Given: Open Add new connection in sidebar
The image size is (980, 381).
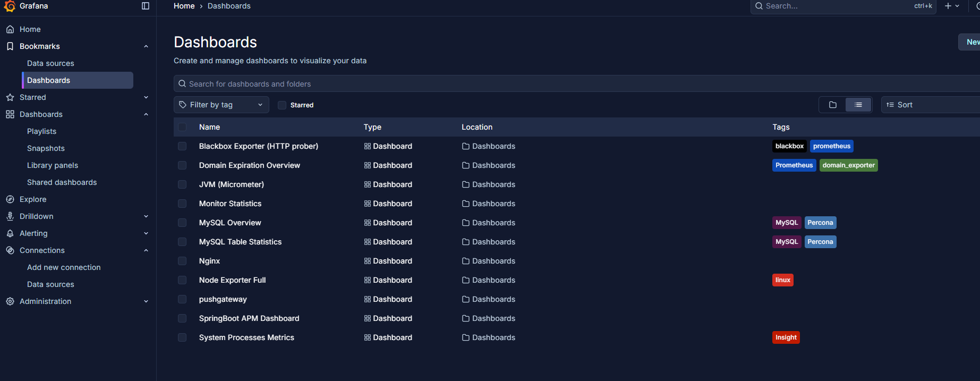Looking at the screenshot, I should coord(64,267).
